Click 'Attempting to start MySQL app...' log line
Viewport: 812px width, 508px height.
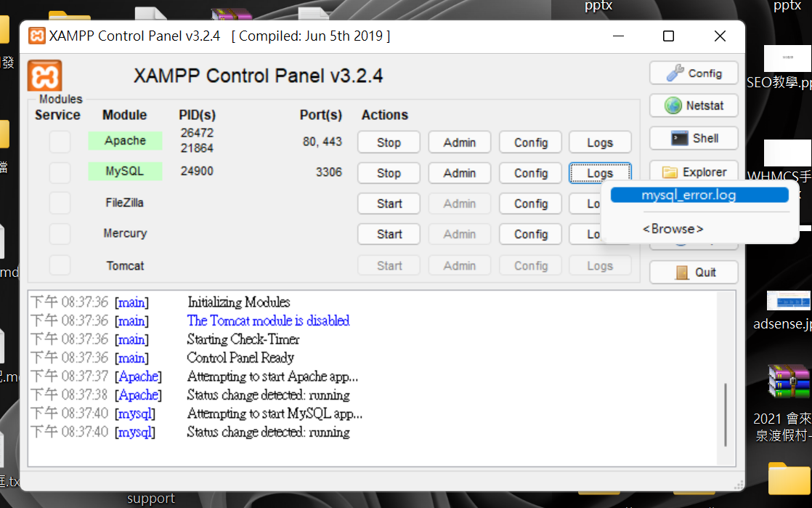click(x=275, y=414)
